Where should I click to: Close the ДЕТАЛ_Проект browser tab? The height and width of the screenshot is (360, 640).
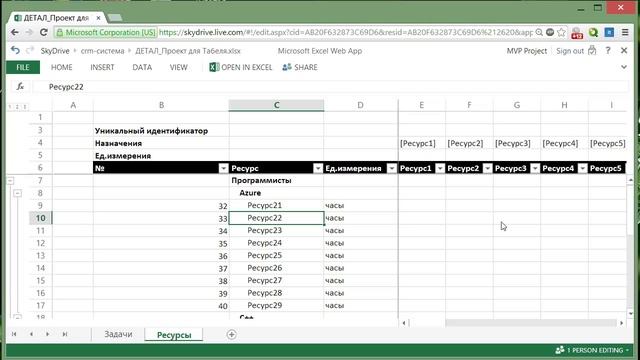(x=98, y=18)
